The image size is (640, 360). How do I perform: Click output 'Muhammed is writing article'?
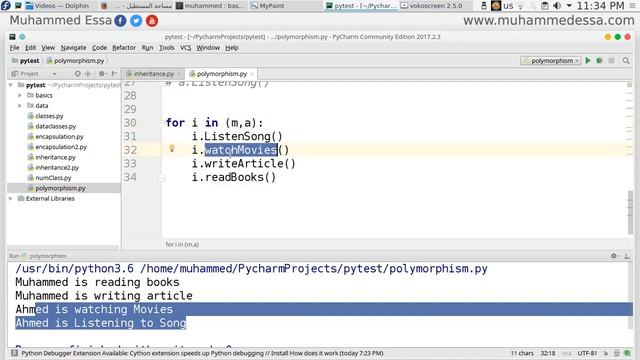click(104, 296)
